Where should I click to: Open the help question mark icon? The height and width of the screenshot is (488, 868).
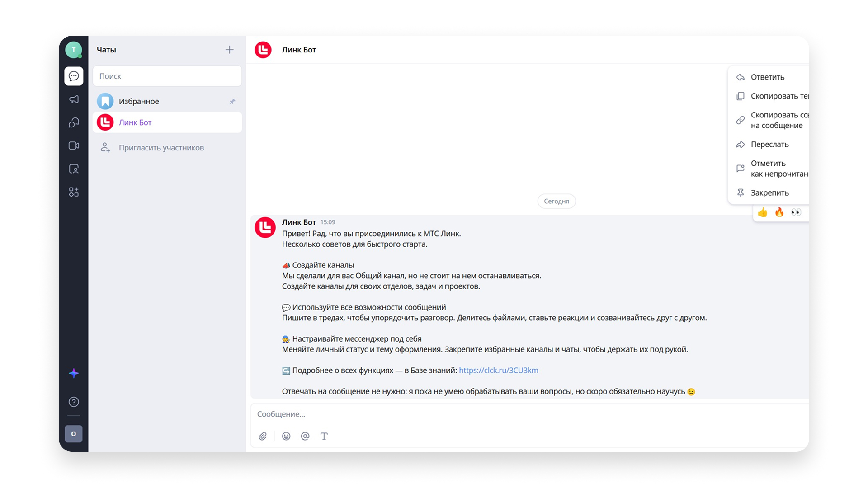74,402
